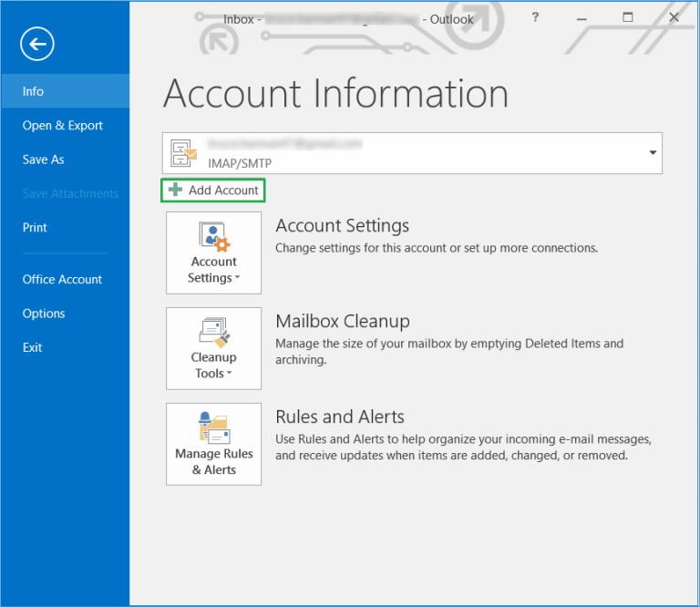Open Outlook Options
700x607 pixels.
click(x=44, y=314)
